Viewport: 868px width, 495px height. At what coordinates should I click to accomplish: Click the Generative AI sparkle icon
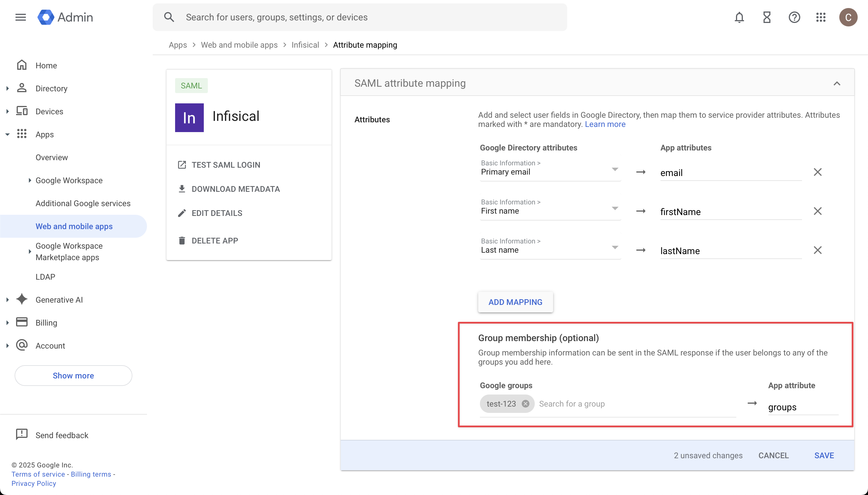(x=22, y=299)
